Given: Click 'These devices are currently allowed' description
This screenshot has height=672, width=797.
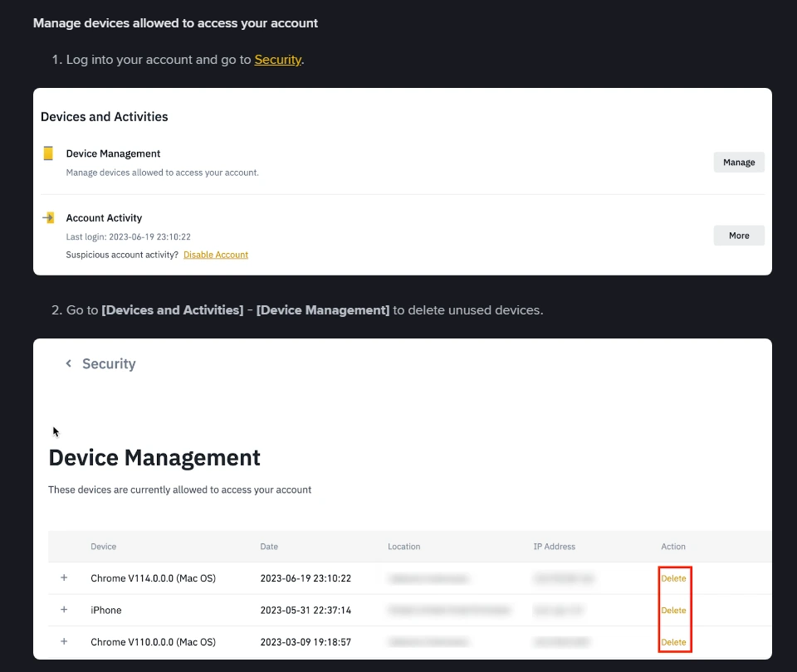Looking at the screenshot, I should (179, 489).
